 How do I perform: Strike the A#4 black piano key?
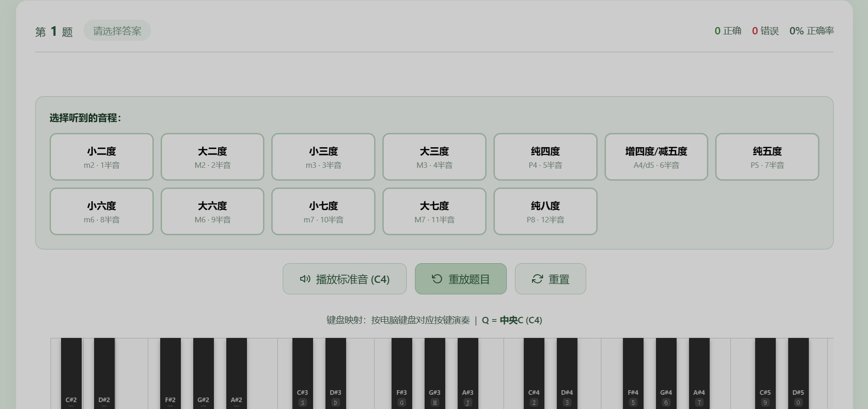pyautogui.click(x=699, y=373)
